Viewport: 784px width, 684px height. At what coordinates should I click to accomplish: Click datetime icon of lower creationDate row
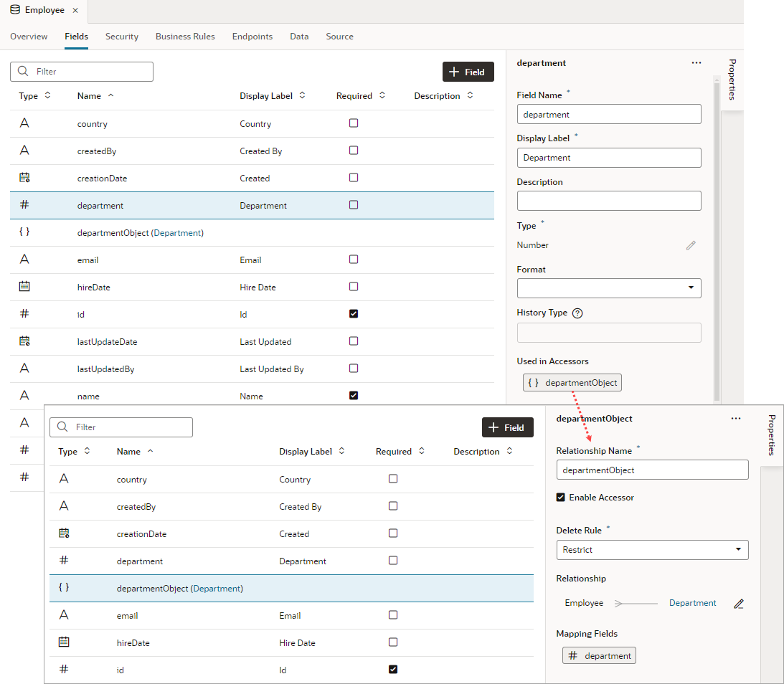click(x=64, y=533)
